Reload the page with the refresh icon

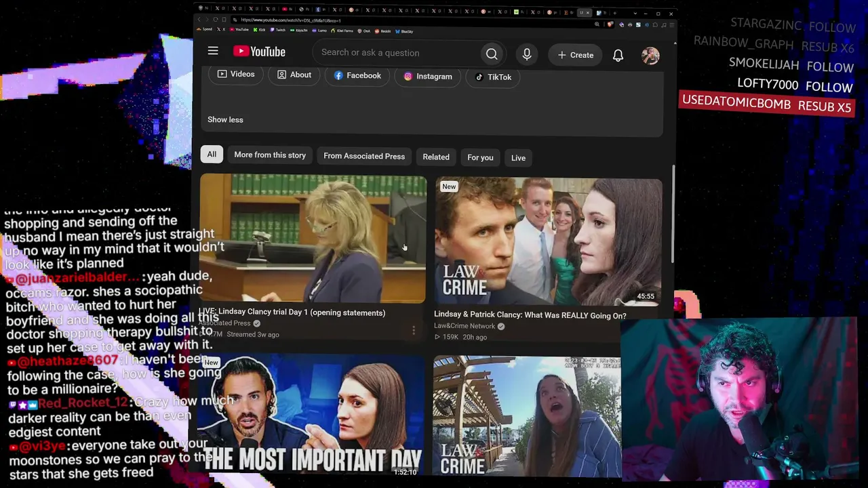click(x=216, y=20)
